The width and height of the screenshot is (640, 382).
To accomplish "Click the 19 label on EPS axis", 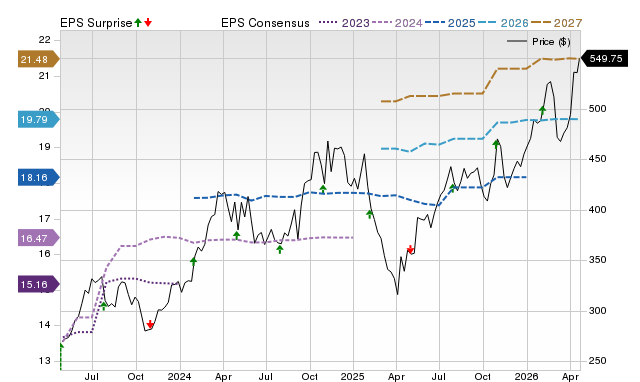I will click(x=44, y=147).
